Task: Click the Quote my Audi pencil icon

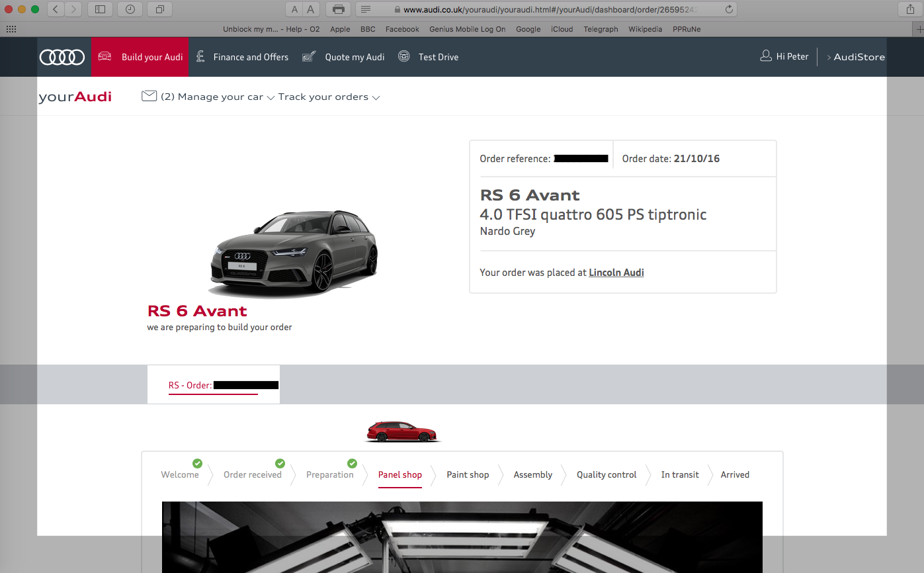Action: (x=308, y=56)
